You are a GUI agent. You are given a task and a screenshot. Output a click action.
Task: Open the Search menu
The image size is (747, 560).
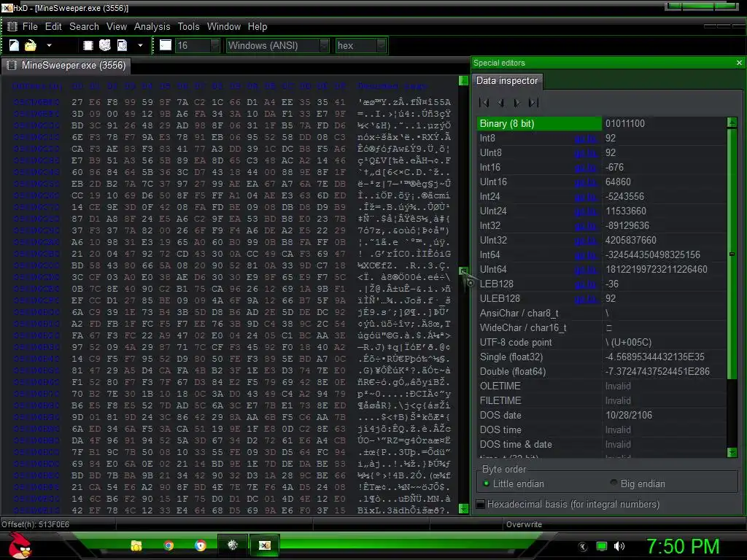point(85,27)
